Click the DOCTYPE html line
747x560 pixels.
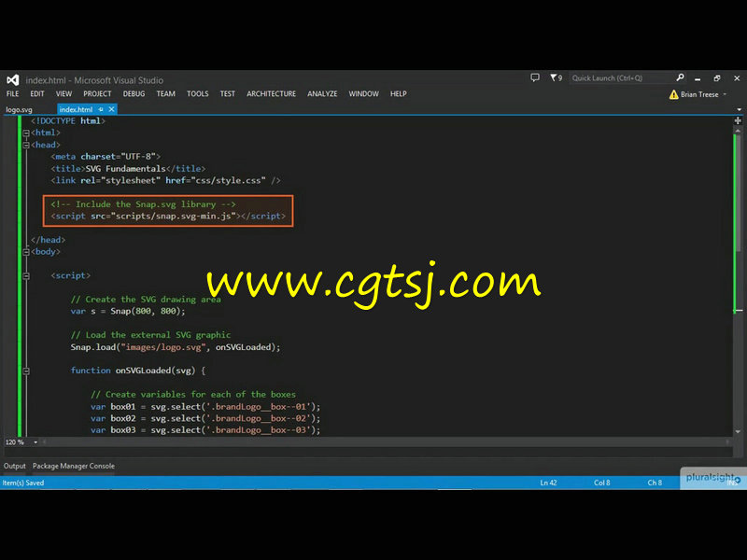68,121
